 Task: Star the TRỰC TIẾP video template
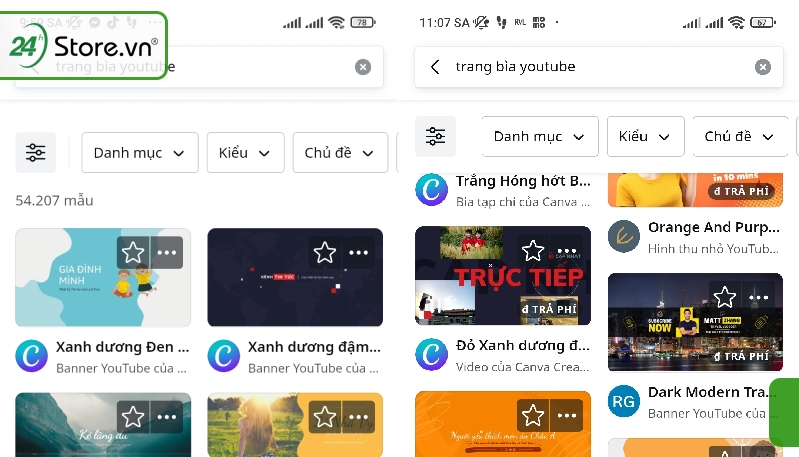[533, 250]
